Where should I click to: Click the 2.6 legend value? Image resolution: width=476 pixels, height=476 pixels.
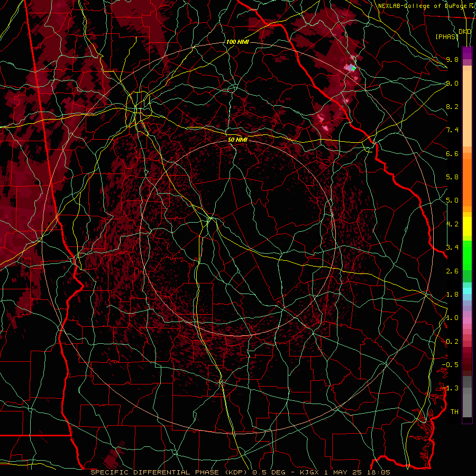[452, 271]
